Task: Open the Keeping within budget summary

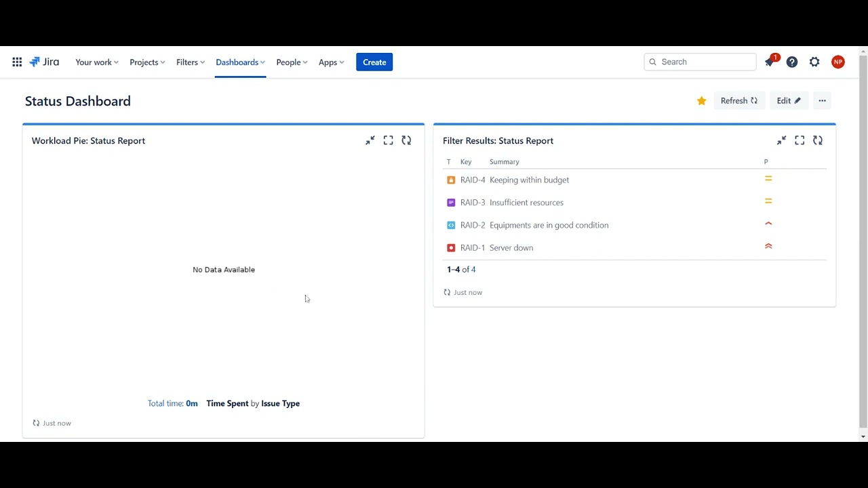Action: click(529, 180)
